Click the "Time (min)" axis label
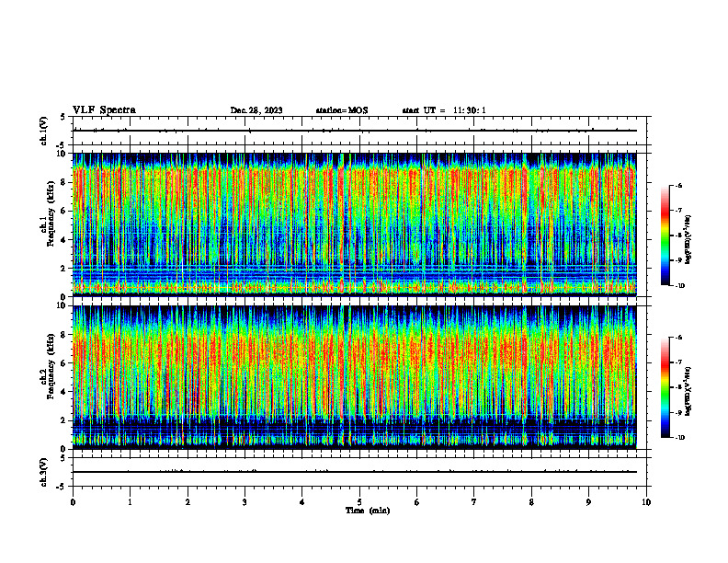728x563 pixels. (368, 511)
